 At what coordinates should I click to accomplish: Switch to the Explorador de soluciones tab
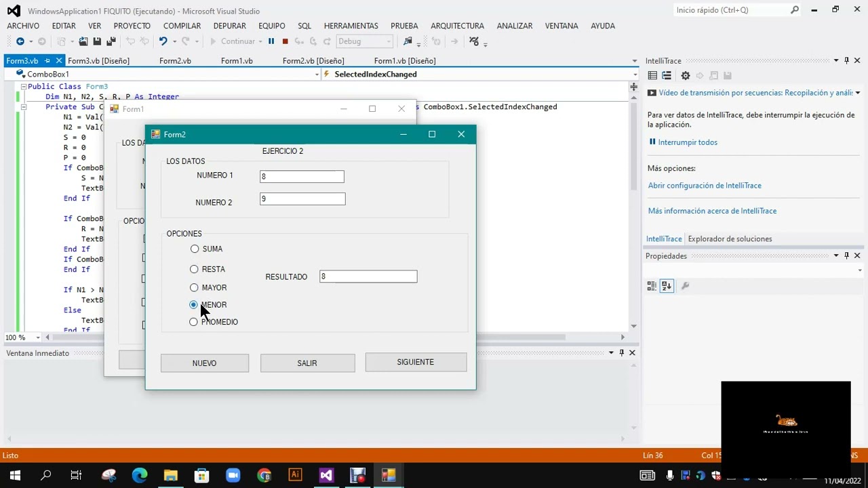click(x=730, y=239)
